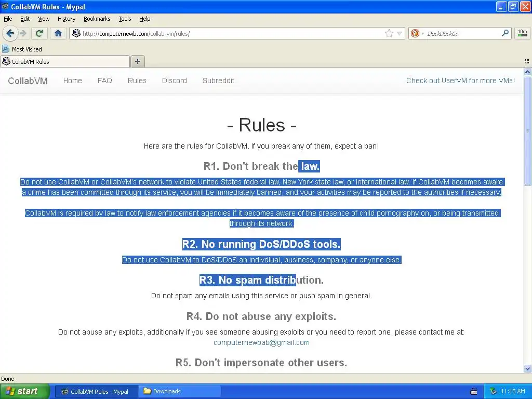Image resolution: width=532 pixels, height=399 pixels.
Task: Click the 10m toolbar addon button
Action: pyautogui.click(x=522, y=33)
